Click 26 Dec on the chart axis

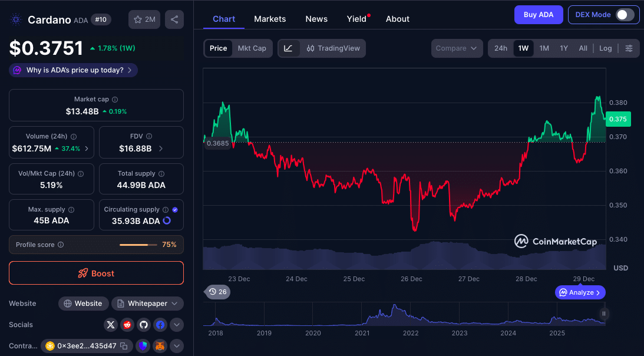point(411,279)
